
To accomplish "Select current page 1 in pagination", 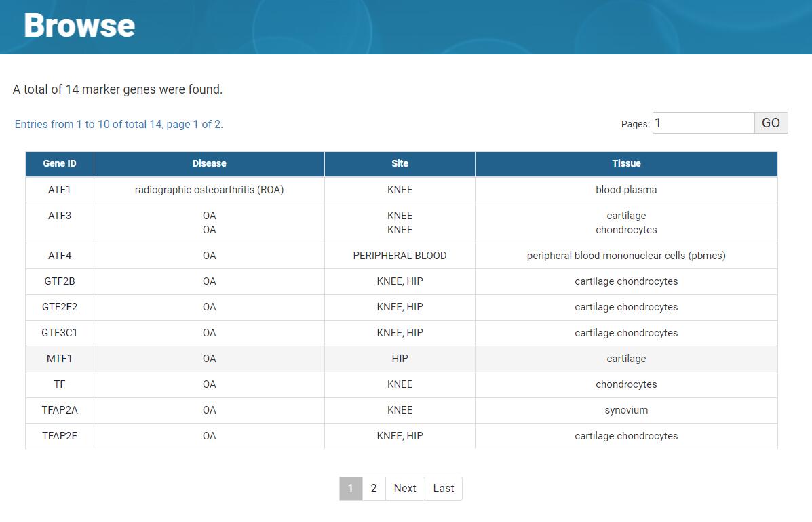I will tap(351, 488).
